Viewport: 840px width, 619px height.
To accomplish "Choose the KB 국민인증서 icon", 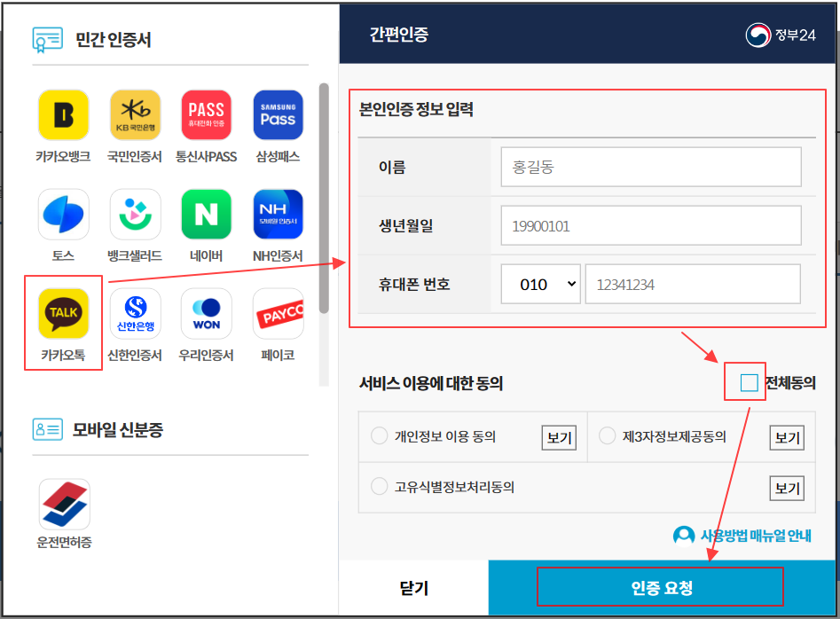I will pos(135,115).
